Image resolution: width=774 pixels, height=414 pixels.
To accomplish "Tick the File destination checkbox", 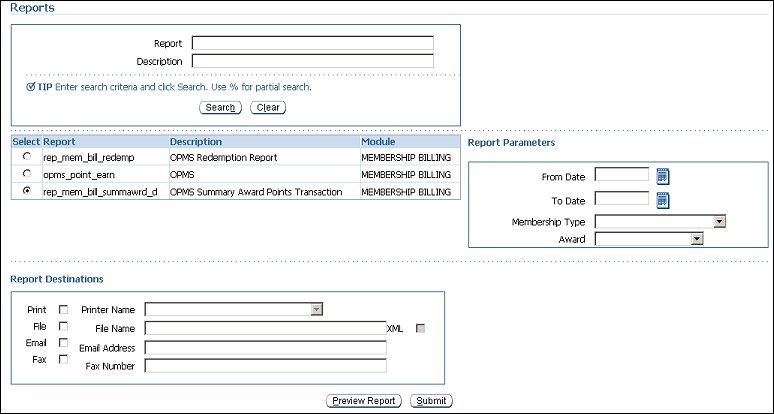I will [64, 327].
